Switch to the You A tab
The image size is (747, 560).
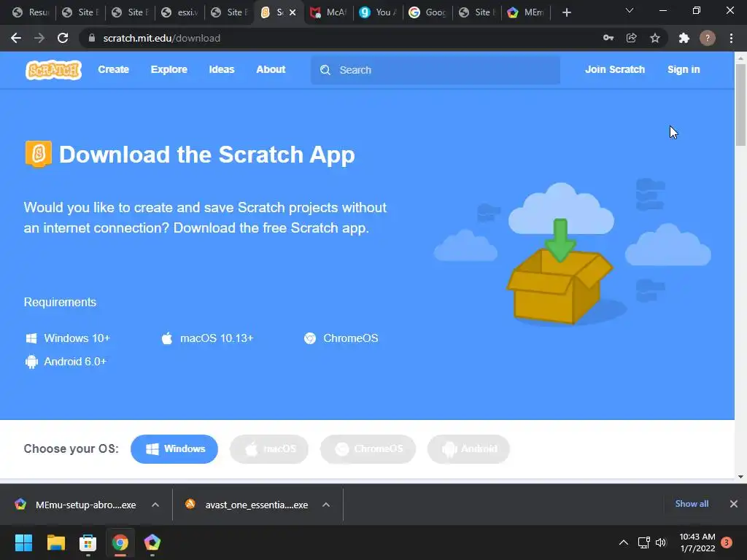379,12
